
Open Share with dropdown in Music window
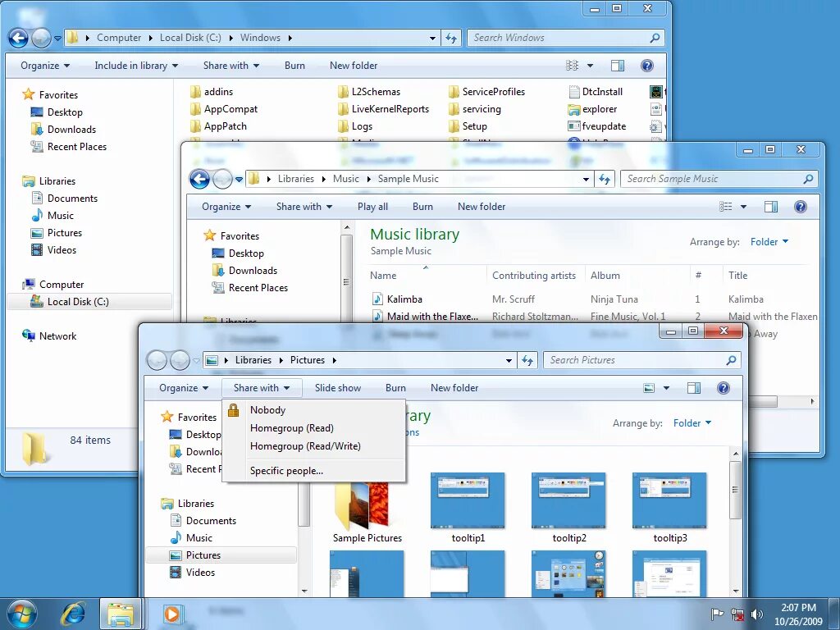click(304, 207)
